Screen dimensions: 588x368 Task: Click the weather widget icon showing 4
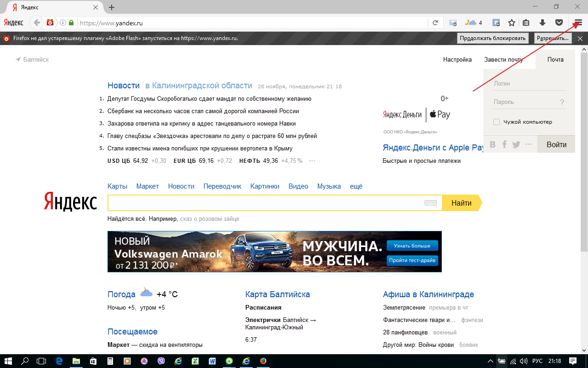tap(473, 23)
